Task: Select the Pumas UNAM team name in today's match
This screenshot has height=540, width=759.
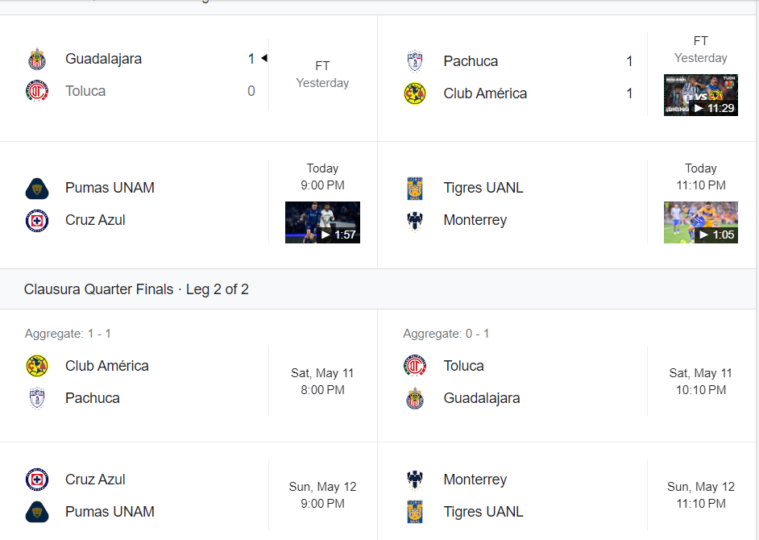Action: pos(110,188)
